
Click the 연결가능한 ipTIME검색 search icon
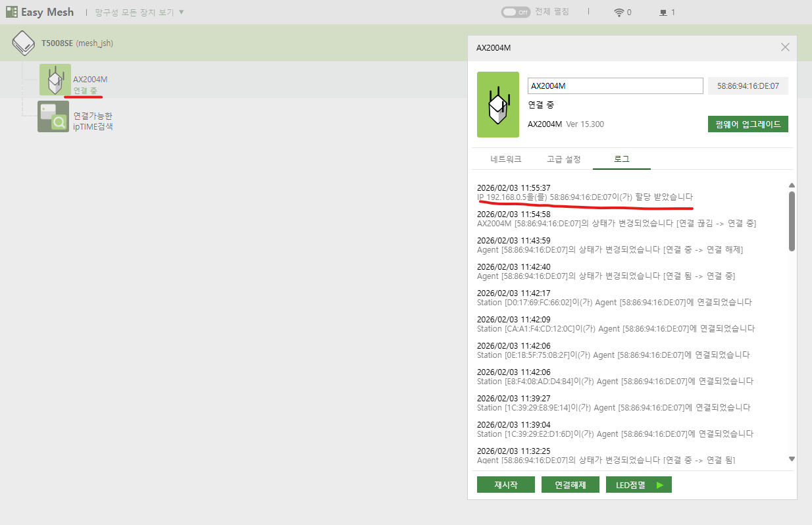(53, 116)
